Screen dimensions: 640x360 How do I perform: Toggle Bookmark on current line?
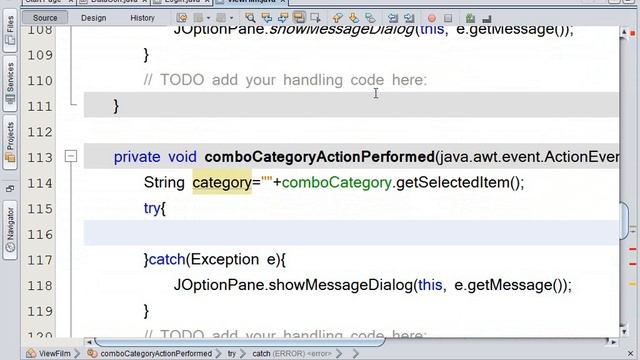(370, 18)
